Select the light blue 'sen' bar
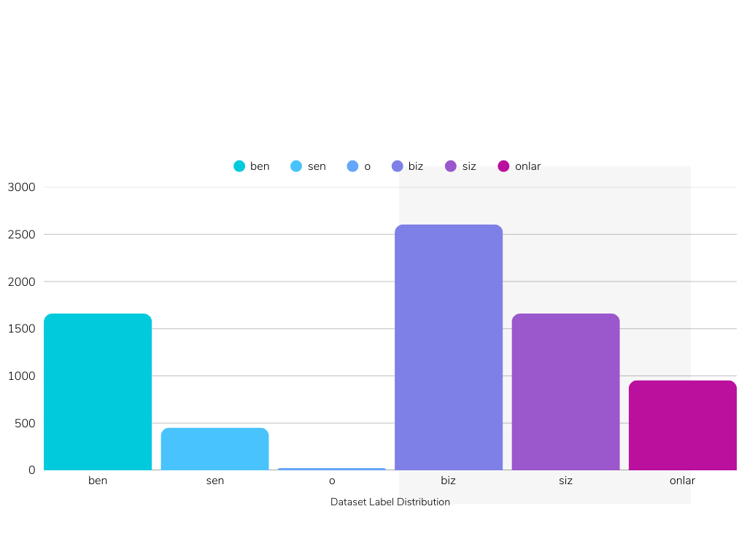This screenshot has width=747, height=560. click(x=214, y=449)
